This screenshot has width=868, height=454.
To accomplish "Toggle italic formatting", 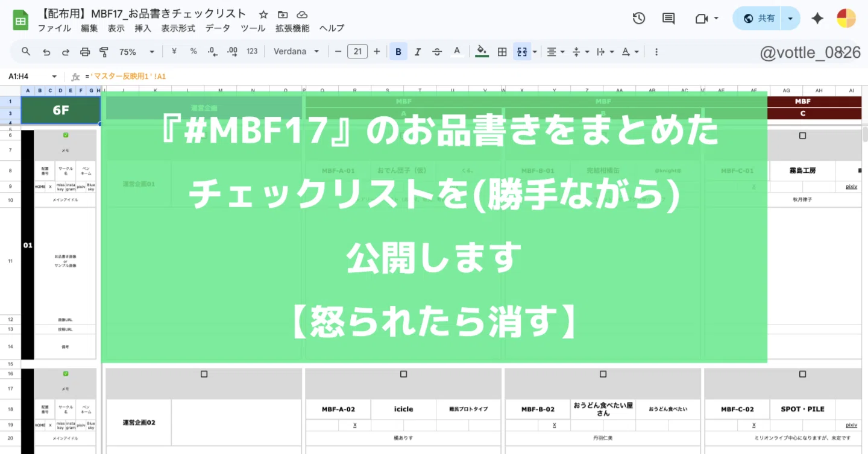I will pyautogui.click(x=418, y=52).
